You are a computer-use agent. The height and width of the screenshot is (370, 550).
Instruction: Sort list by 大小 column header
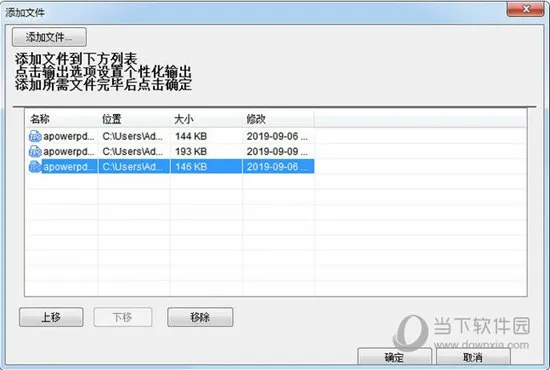tap(206, 119)
